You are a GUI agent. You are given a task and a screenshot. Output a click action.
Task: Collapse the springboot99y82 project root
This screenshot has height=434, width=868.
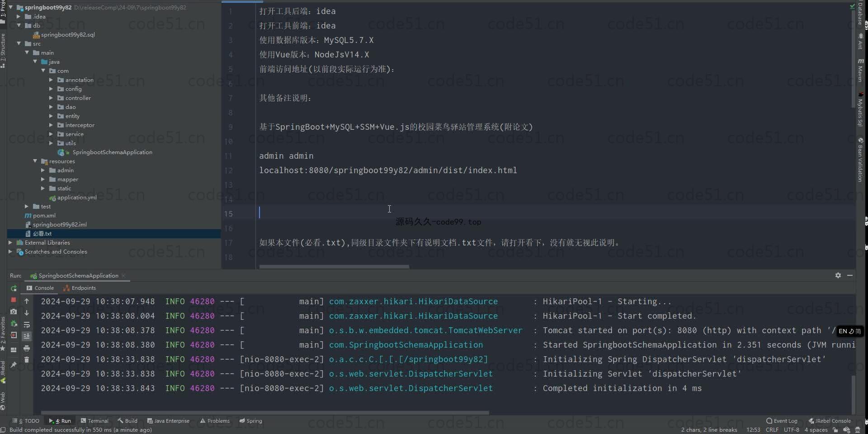(x=11, y=7)
